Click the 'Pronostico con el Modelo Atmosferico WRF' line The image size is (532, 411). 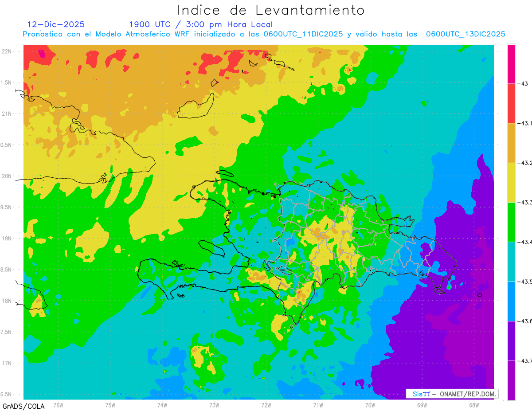tap(264, 34)
